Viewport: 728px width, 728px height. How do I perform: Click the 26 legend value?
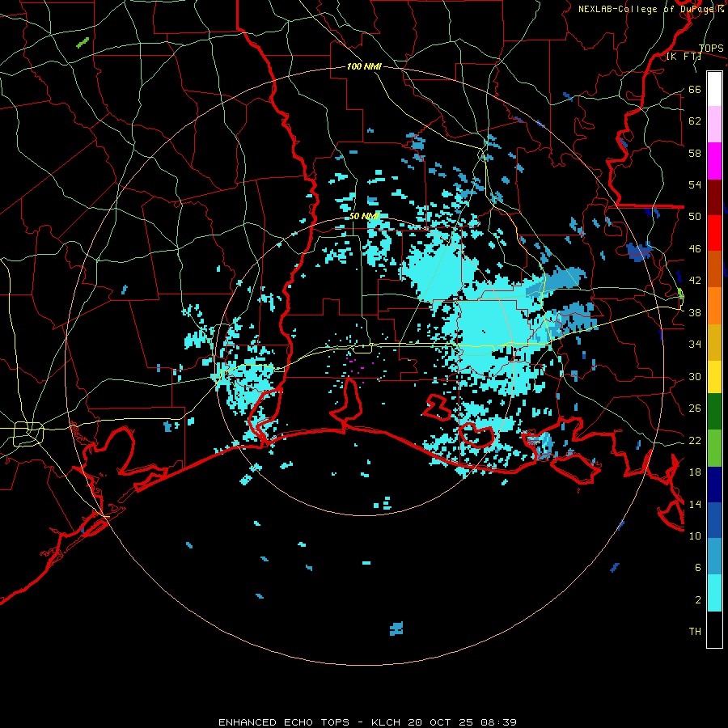point(695,408)
